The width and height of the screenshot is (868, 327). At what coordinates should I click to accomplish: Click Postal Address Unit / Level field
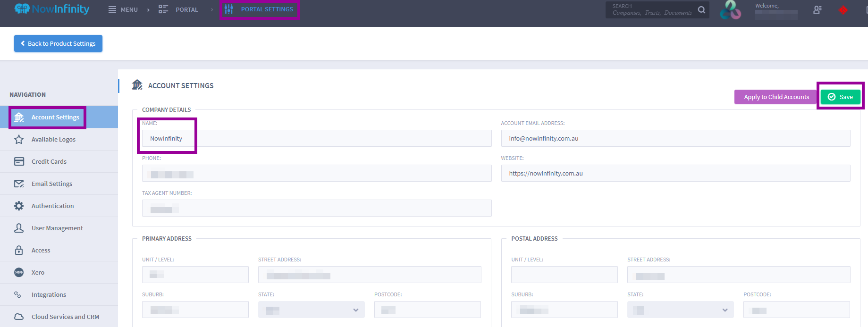coord(565,275)
